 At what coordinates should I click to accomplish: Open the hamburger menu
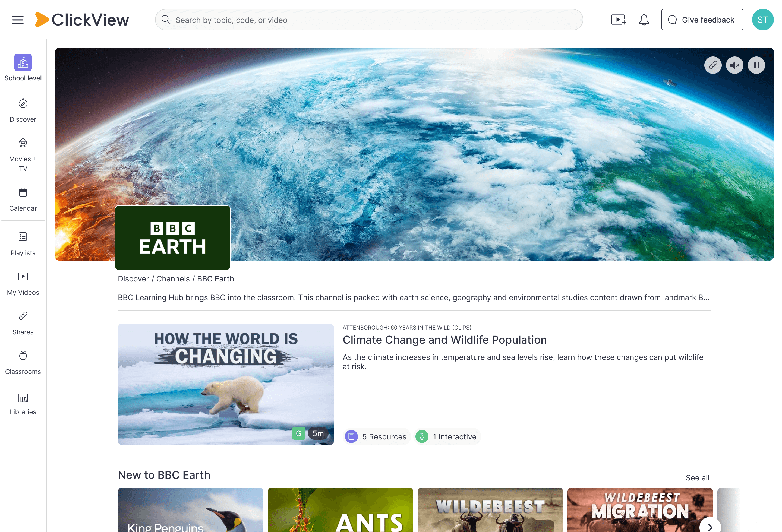(18, 20)
